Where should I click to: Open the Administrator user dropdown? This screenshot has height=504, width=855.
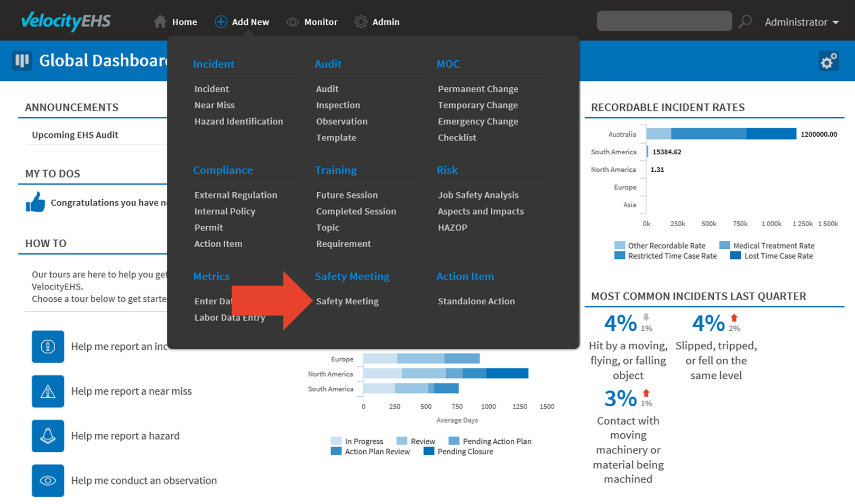click(x=802, y=22)
